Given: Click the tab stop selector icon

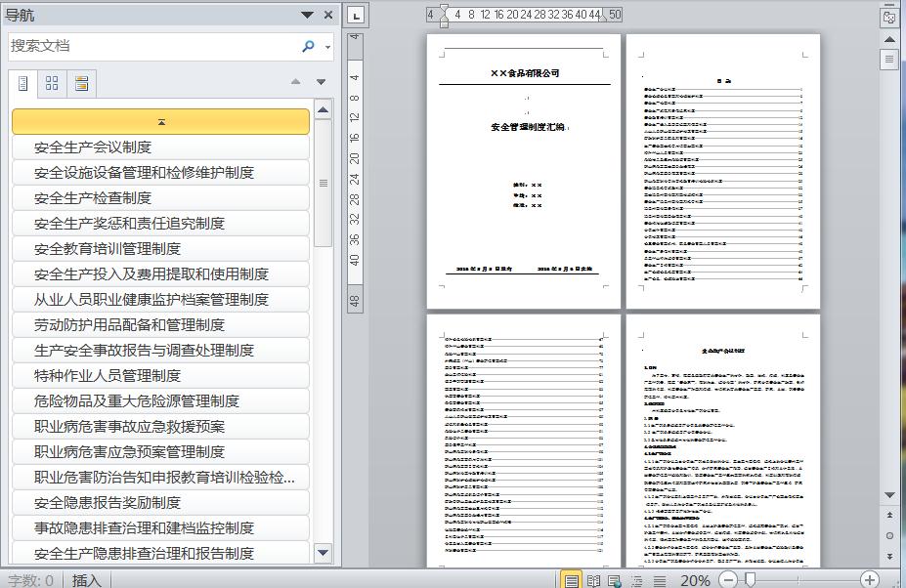Looking at the screenshot, I should click(357, 16).
